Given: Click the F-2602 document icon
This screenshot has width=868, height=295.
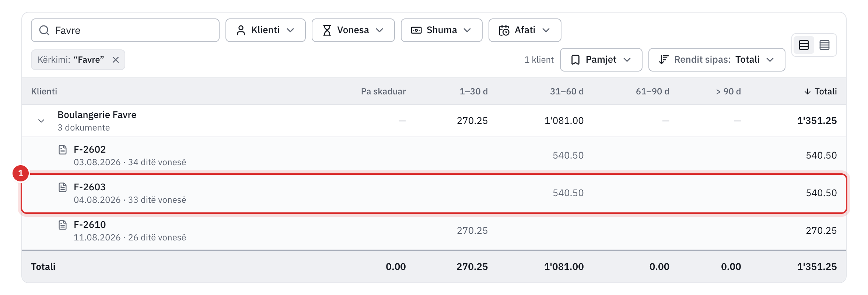Looking at the screenshot, I should [63, 150].
